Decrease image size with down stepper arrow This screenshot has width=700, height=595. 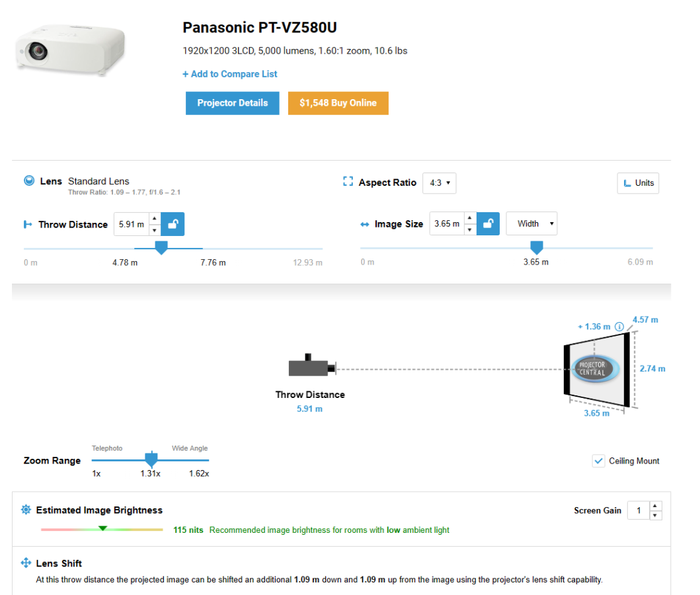coord(470,229)
